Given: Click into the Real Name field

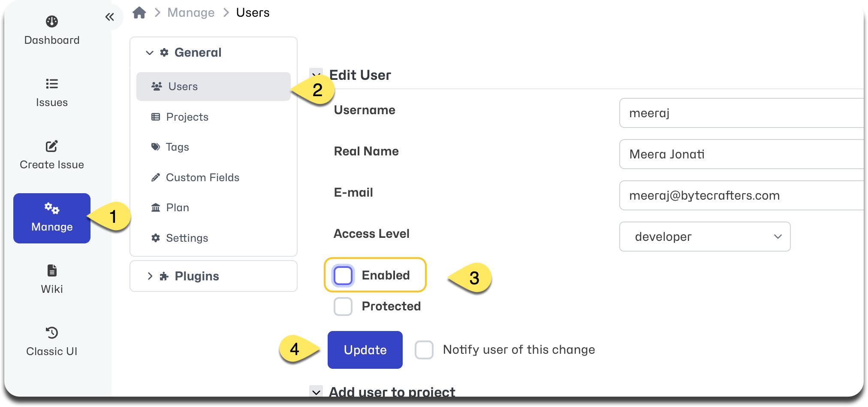Looking at the screenshot, I should pos(742,154).
